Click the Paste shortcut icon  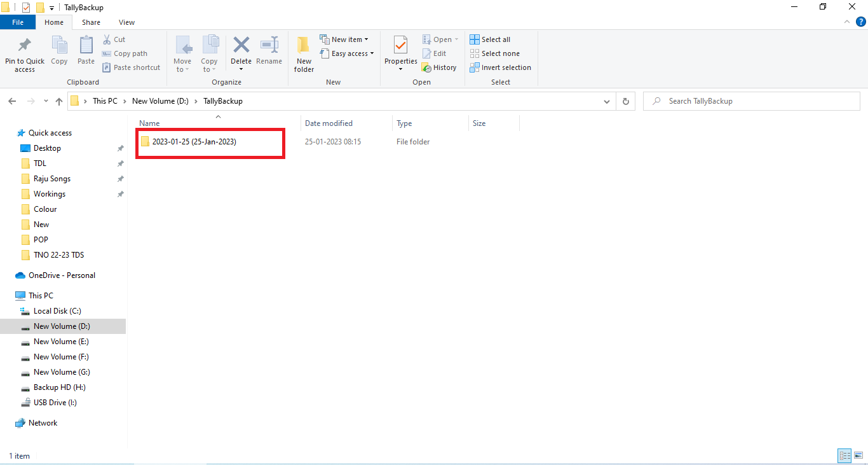[132, 67]
